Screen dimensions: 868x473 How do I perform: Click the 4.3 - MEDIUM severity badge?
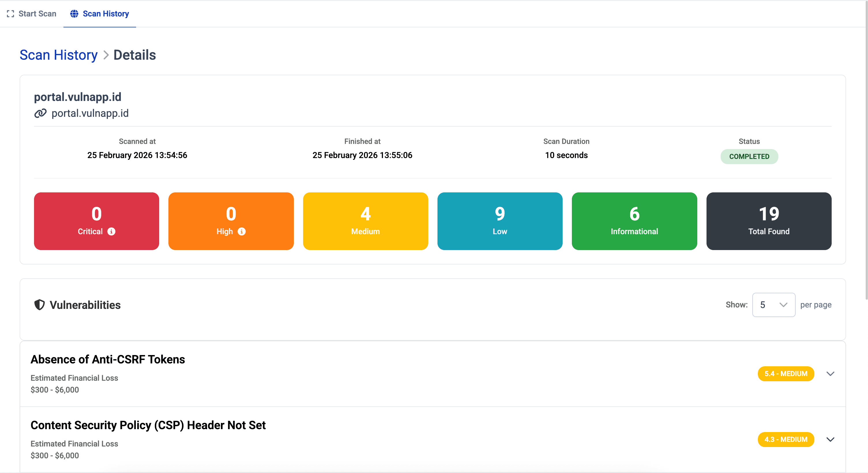click(786, 439)
